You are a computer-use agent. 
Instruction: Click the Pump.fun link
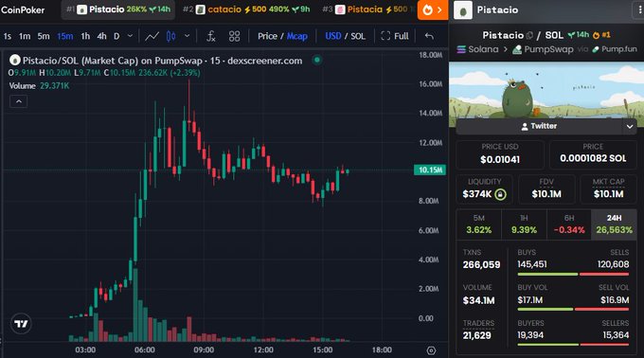615,49
